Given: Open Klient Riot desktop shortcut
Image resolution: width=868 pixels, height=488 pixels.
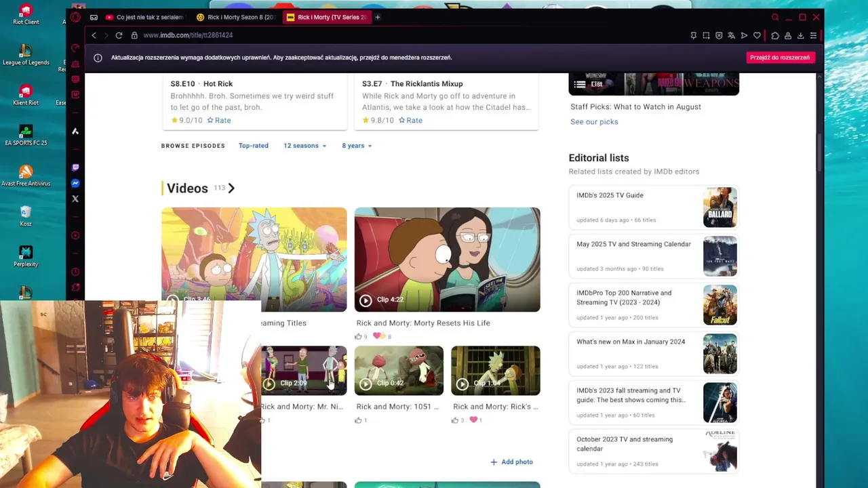Looking at the screenshot, I should click(26, 95).
